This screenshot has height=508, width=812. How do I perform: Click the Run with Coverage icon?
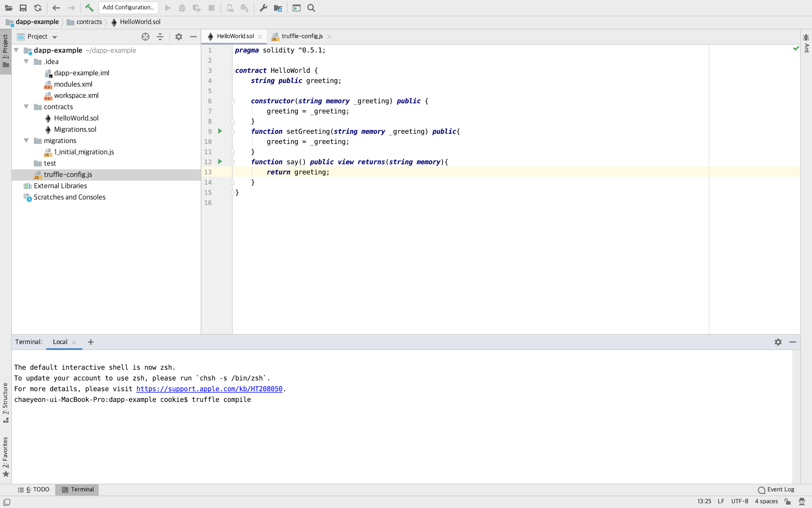pyautogui.click(x=197, y=8)
